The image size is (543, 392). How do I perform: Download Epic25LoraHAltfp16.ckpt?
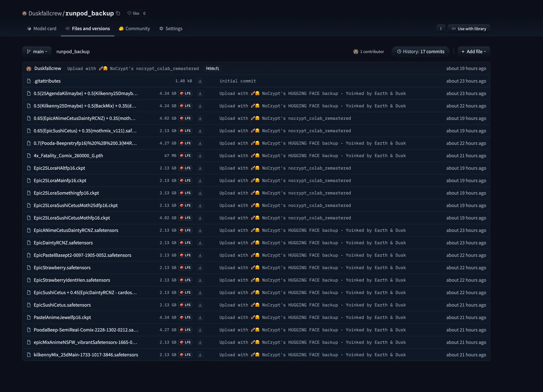(200, 168)
